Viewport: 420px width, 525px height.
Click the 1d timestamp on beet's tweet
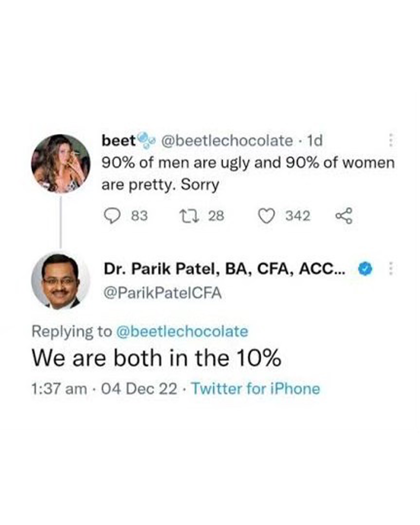(314, 141)
